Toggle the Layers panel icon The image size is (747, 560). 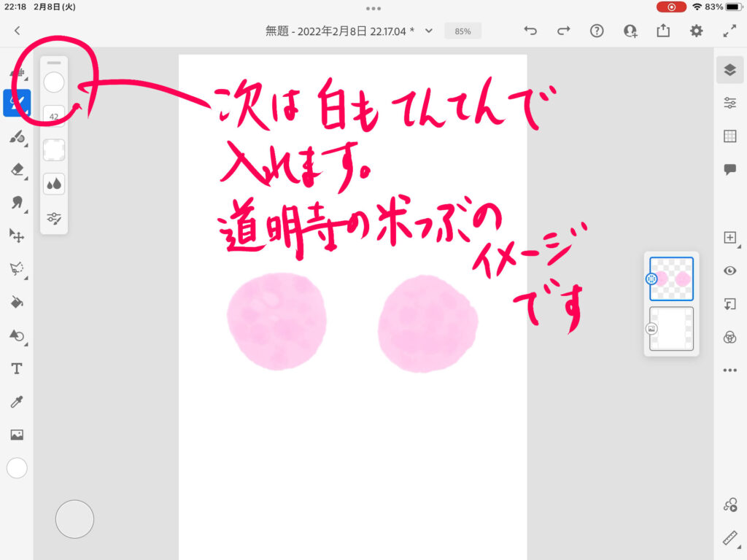click(x=729, y=70)
